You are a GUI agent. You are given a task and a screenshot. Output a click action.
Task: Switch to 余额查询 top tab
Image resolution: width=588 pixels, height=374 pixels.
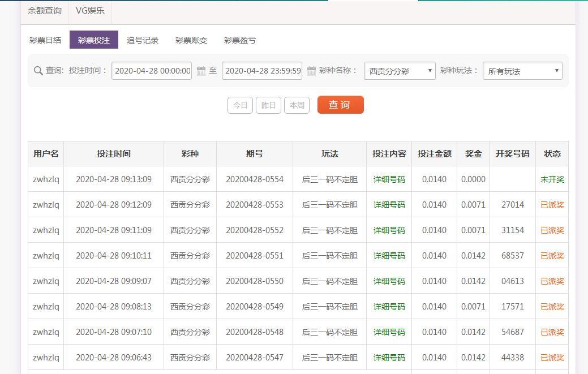[45, 11]
